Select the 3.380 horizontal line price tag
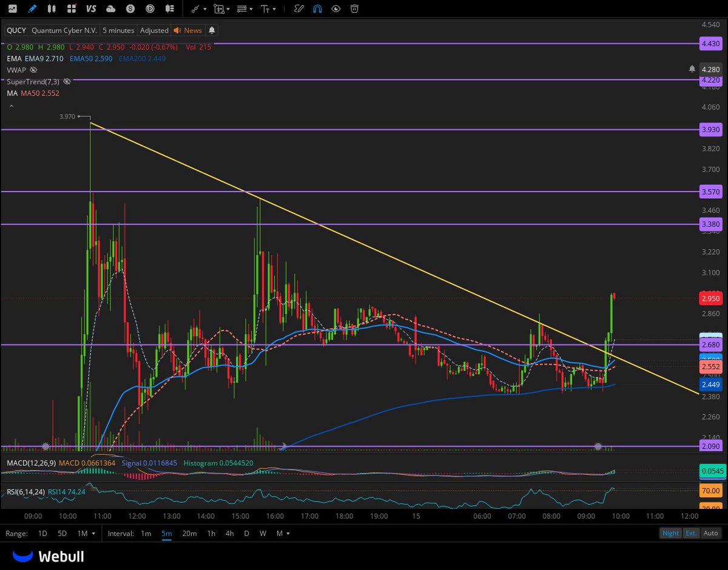 (710, 224)
